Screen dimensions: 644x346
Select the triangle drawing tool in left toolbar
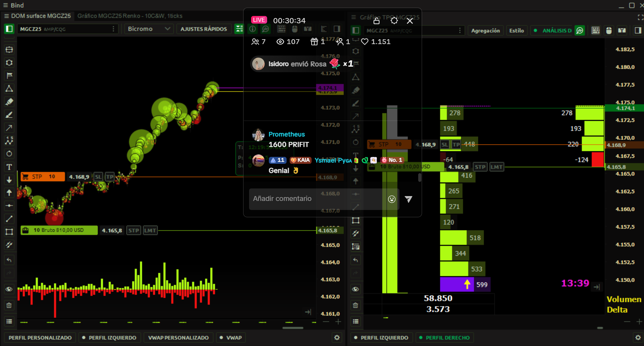[x=9, y=88]
